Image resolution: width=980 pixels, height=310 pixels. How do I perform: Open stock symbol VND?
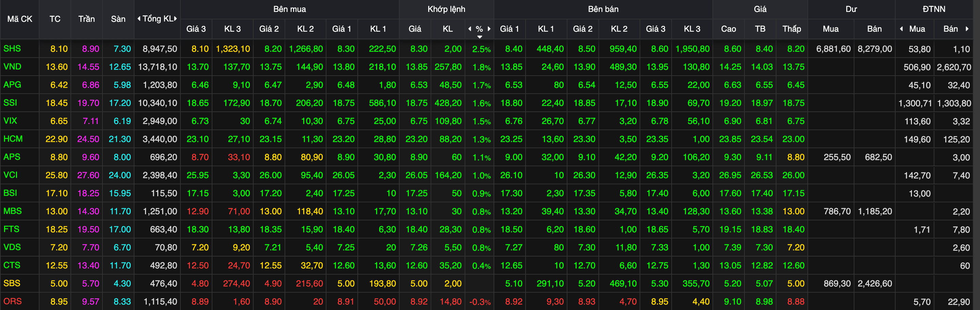coord(12,67)
